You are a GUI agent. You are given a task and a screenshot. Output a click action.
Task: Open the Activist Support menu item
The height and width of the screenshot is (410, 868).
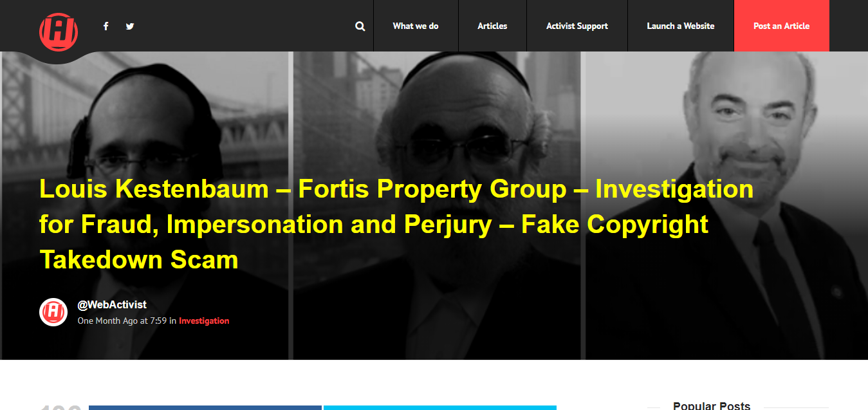point(577,26)
